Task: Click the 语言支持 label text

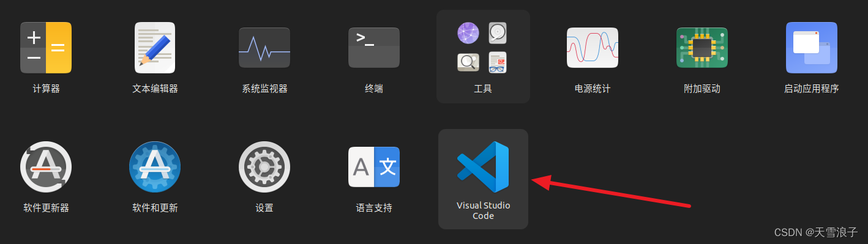Action: 374,208
